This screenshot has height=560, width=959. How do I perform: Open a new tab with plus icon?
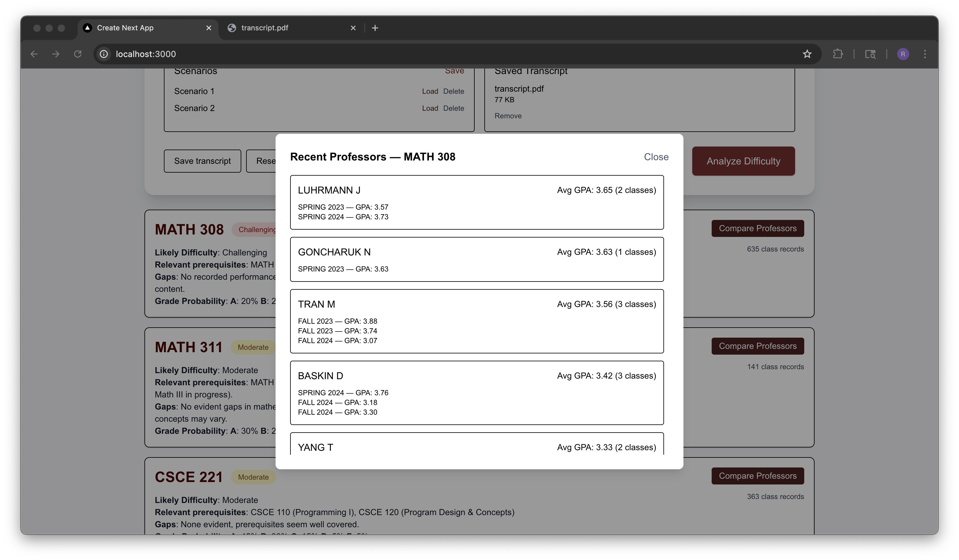tap(375, 28)
